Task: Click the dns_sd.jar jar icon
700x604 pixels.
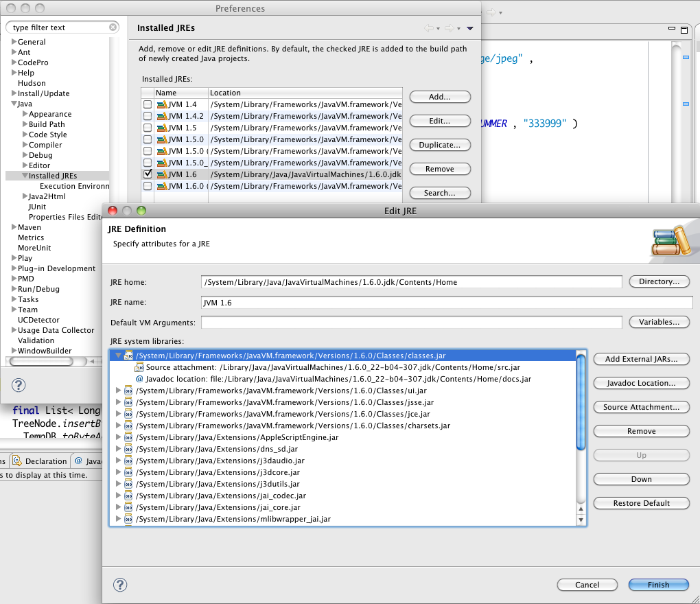Action: point(128,449)
